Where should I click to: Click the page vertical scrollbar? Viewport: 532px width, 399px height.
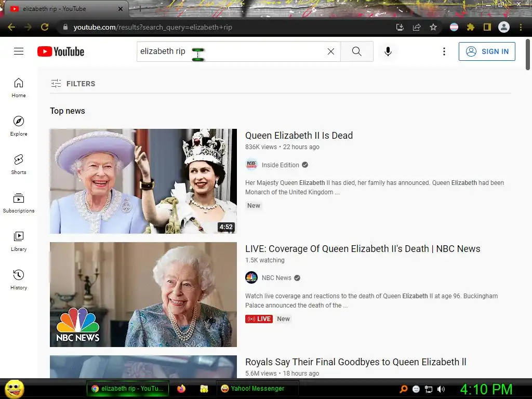pos(528,54)
